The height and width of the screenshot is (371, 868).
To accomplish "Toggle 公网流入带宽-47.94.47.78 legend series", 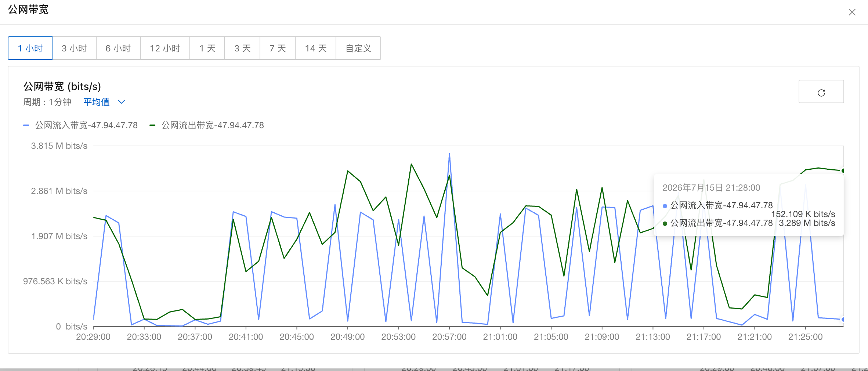I will [86, 125].
